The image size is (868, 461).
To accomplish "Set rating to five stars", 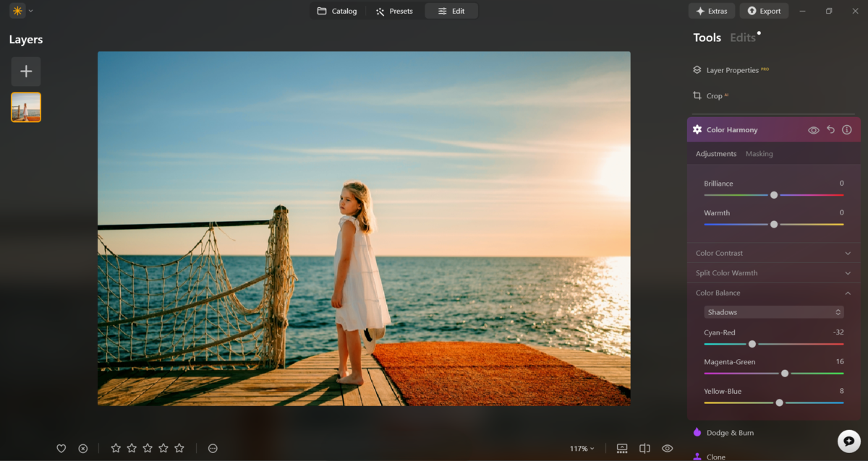I will 179,448.
